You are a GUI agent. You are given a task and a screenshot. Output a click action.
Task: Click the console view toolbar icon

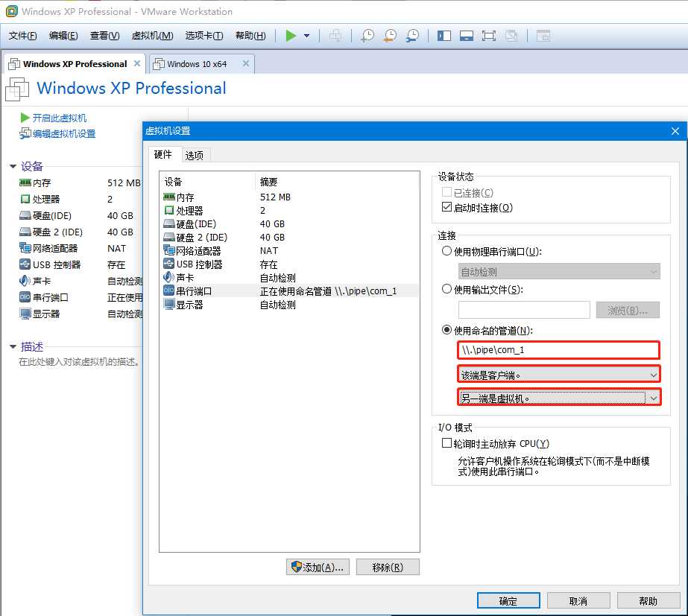(x=543, y=36)
